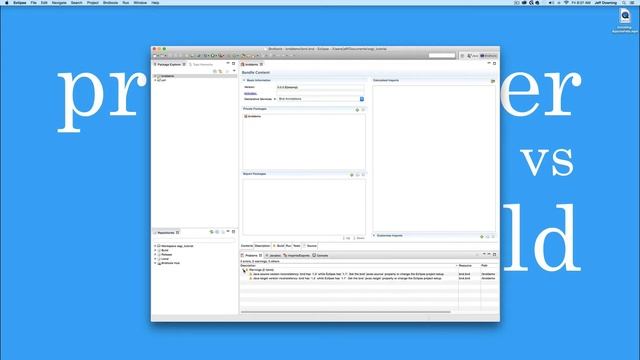Collapse the Warnings (2 items) group
The image size is (640, 360).
(x=243, y=270)
